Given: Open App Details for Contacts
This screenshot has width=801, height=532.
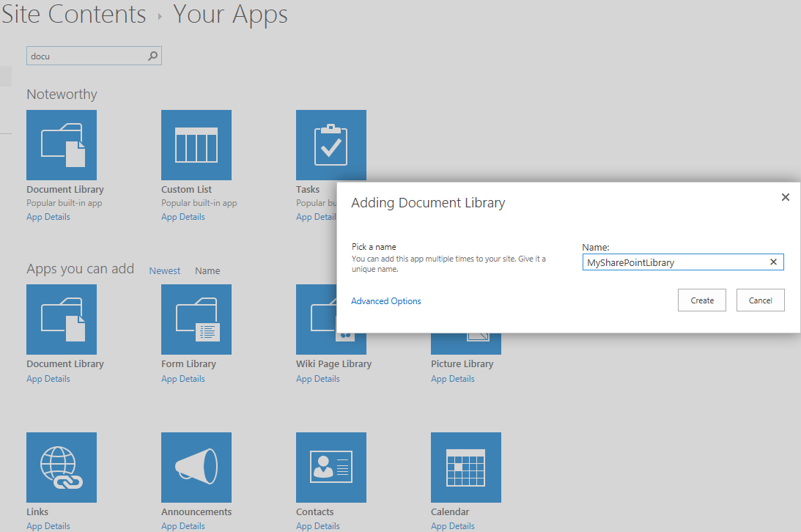Looking at the screenshot, I should 318,526.
